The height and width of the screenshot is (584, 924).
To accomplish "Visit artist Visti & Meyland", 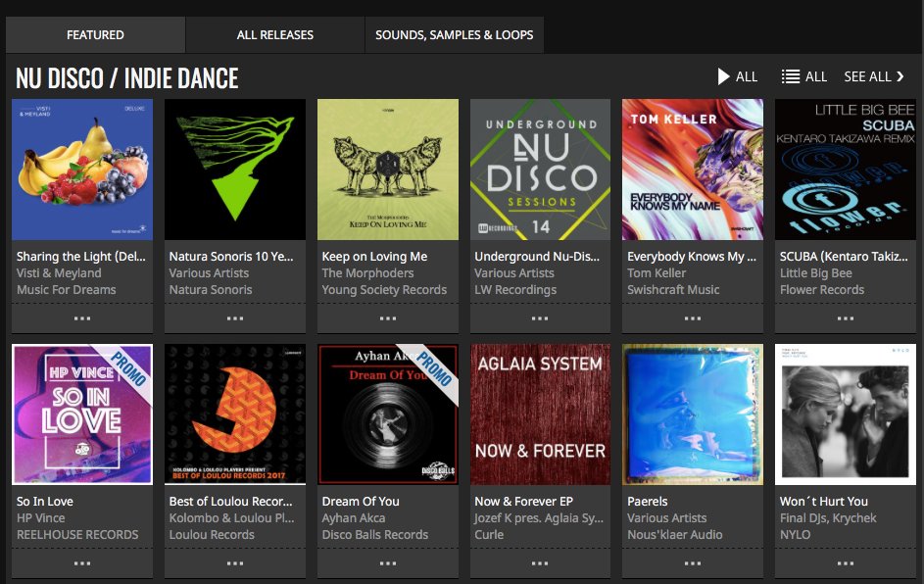I will tap(59, 272).
